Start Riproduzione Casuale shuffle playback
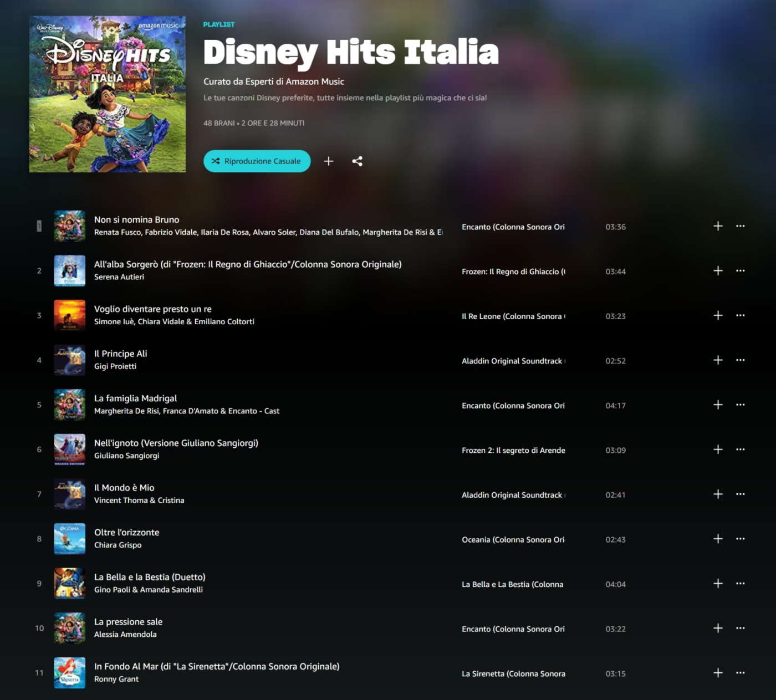Viewport: 776px width, 700px height. pos(257,161)
